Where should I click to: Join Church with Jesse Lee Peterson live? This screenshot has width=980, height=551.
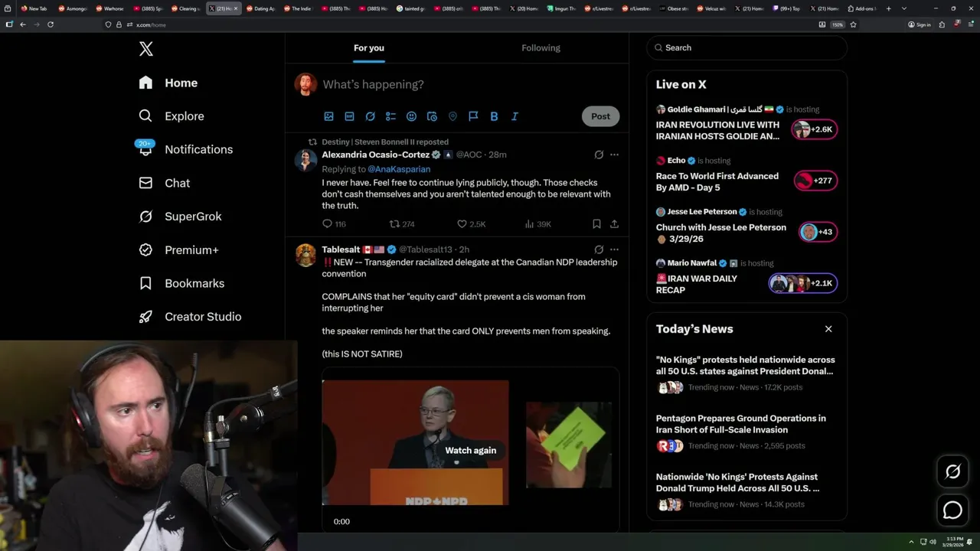[x=818, y=232]
